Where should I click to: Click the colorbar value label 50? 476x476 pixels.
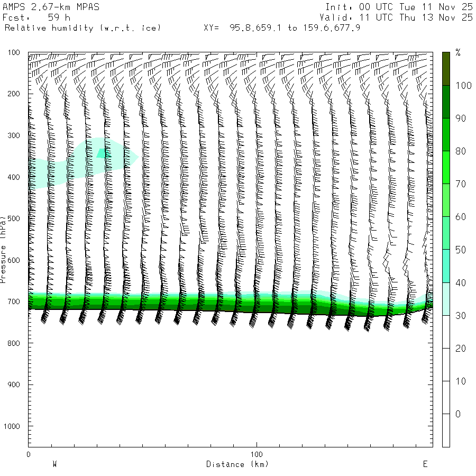click(461, 250)
